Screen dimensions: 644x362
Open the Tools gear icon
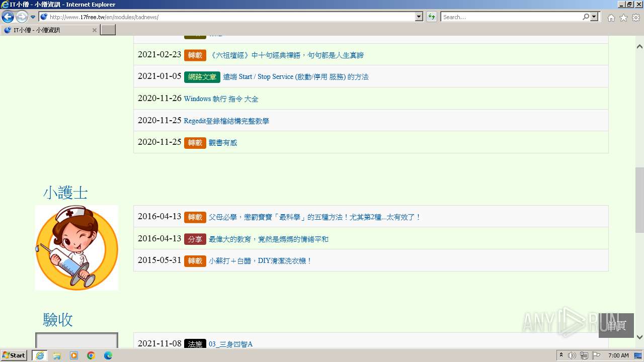coord(636,18)
